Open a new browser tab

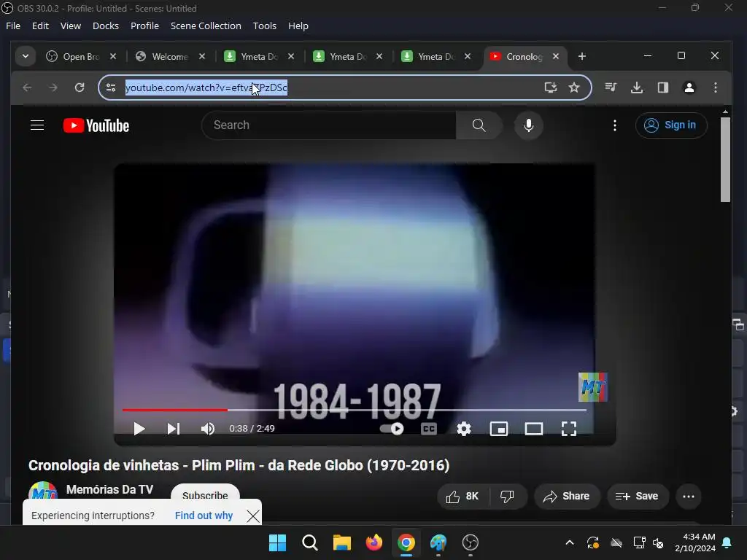click(x=581, y=56)
